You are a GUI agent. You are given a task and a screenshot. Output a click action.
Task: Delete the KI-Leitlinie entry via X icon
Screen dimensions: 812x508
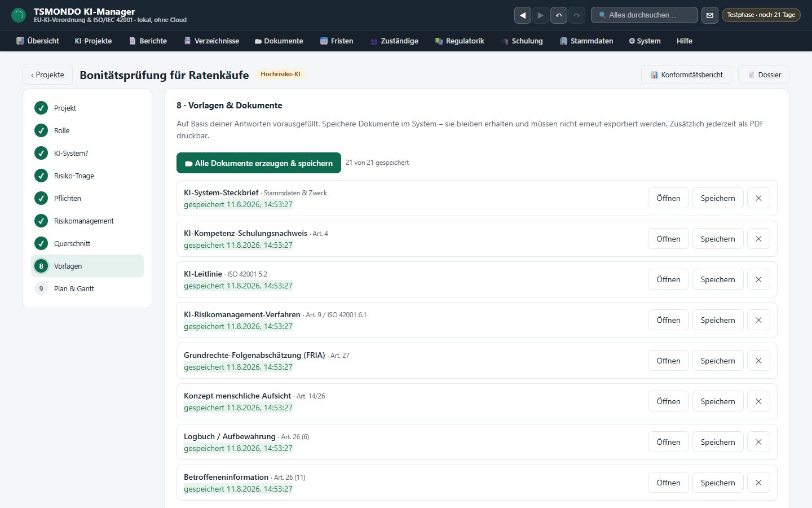(x=758, y=279)
